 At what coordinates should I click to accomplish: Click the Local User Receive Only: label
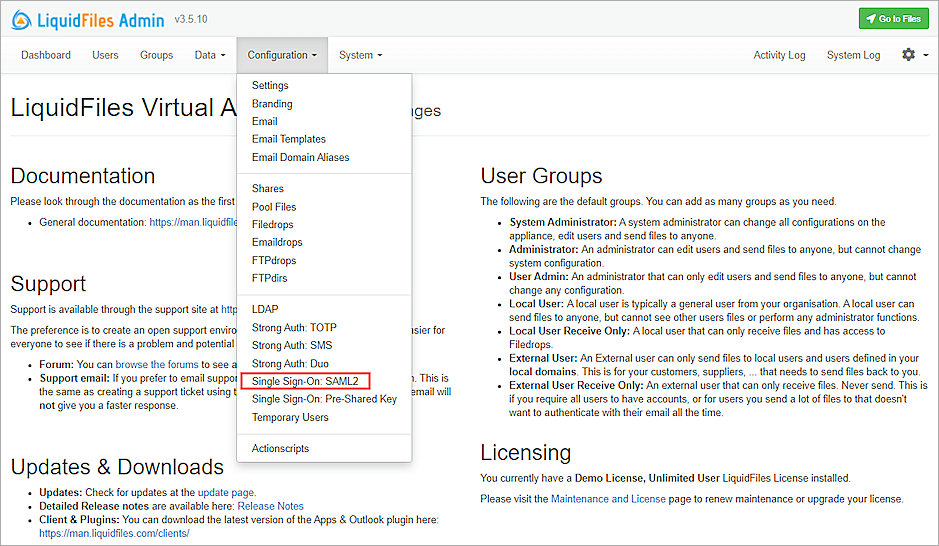pos(570,331)
